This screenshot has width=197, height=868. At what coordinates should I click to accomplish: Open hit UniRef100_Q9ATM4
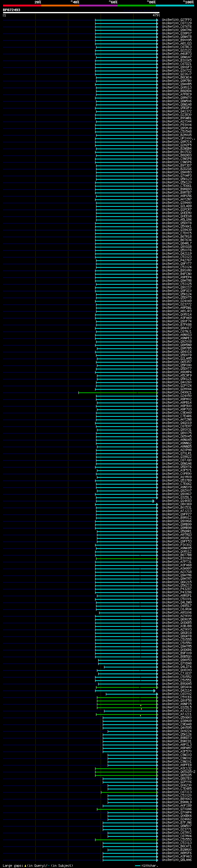click(x=176, y=30)
